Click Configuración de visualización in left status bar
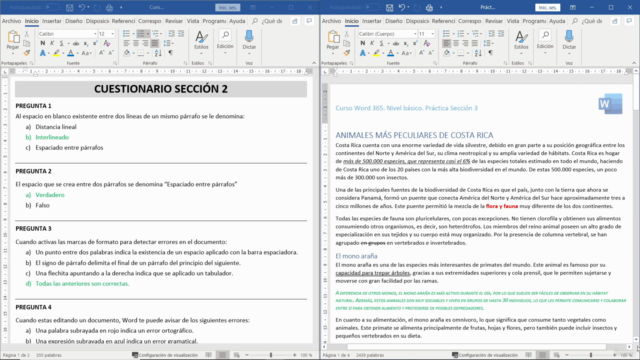Viewport: 640px width, 360px height. (165, 355)
